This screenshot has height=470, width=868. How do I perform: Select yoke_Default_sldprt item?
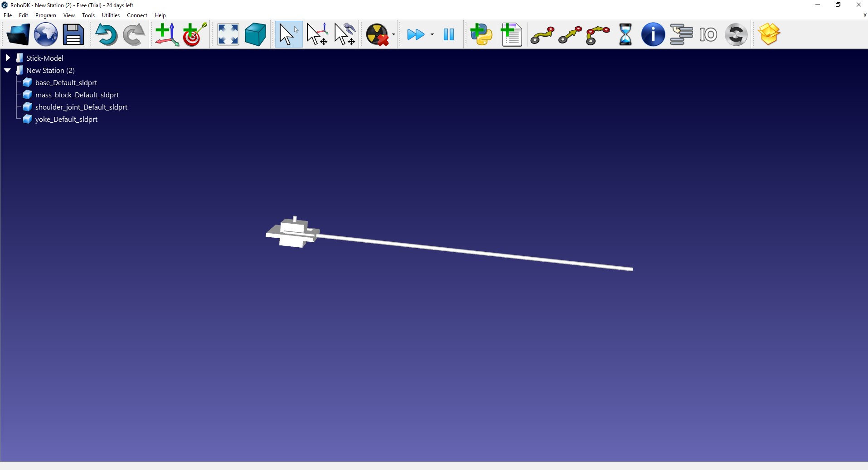pyautogui.click(x=66, y=119)
